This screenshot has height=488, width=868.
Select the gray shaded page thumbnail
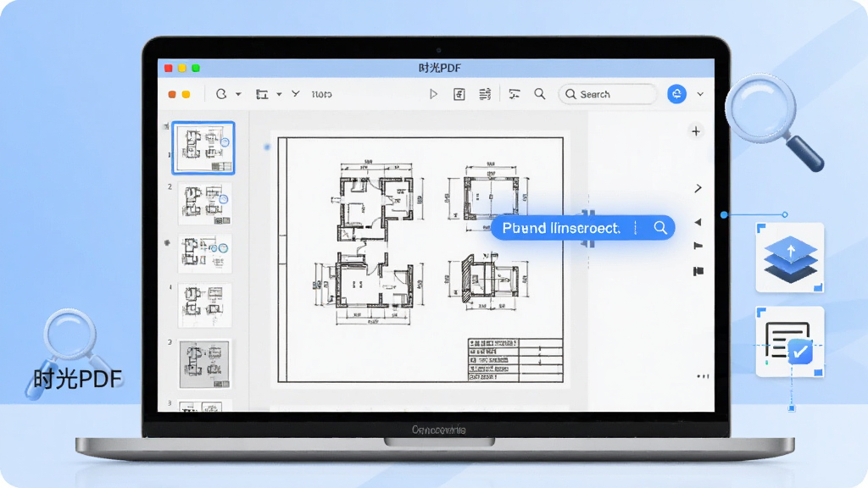pyautogui.click(x=204, y=363)
